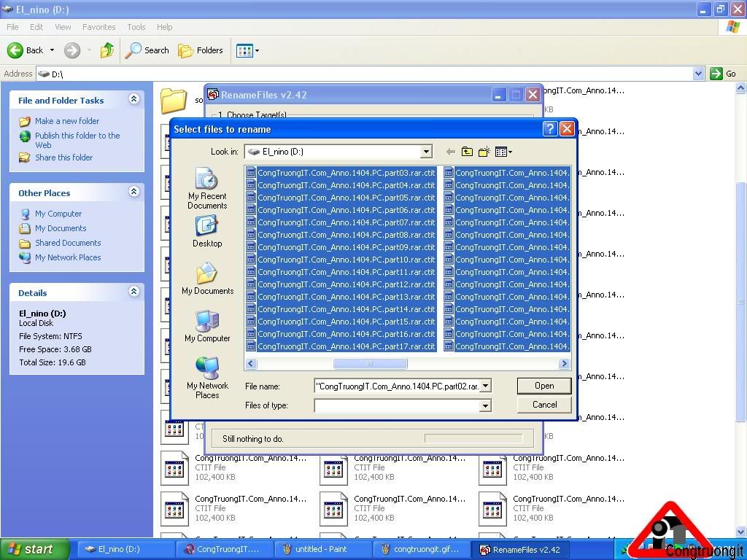Screen dimensions: 747x560
Task: Click the Cancel button in dialog
Action: click(544, 405)
